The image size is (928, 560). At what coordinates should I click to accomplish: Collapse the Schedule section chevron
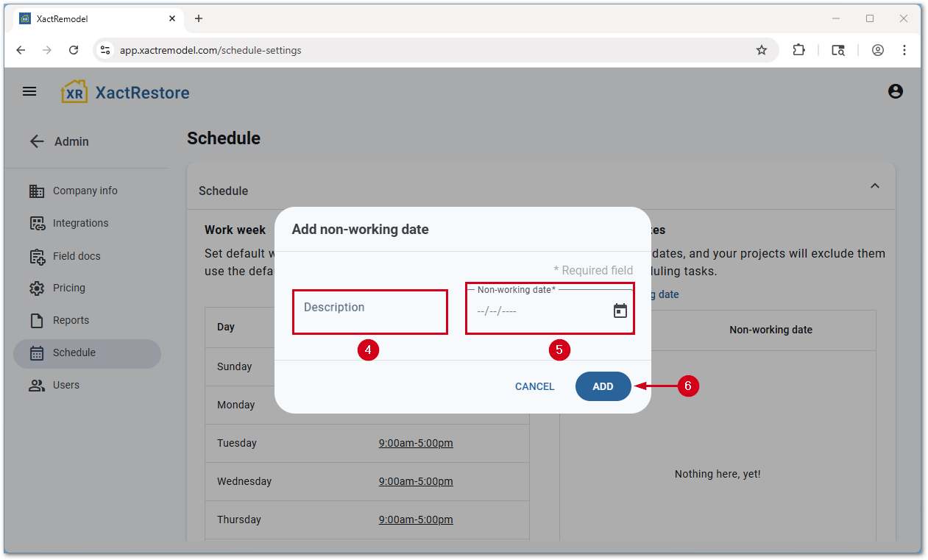point(874,186)
